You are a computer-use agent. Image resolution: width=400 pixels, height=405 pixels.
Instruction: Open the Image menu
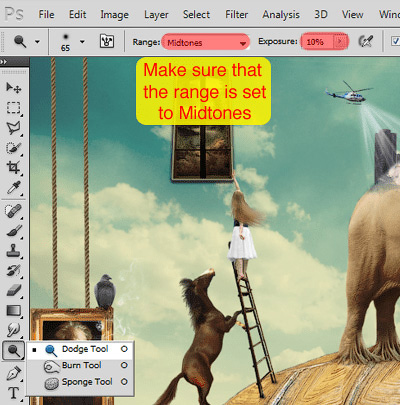114,15
